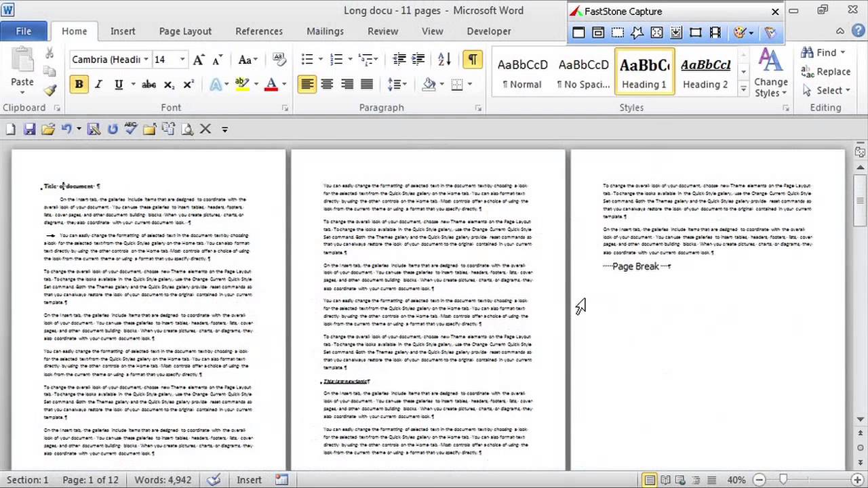Click the zoom slider handle
This screenshot has width=868, height=488.
click(783, 480)
